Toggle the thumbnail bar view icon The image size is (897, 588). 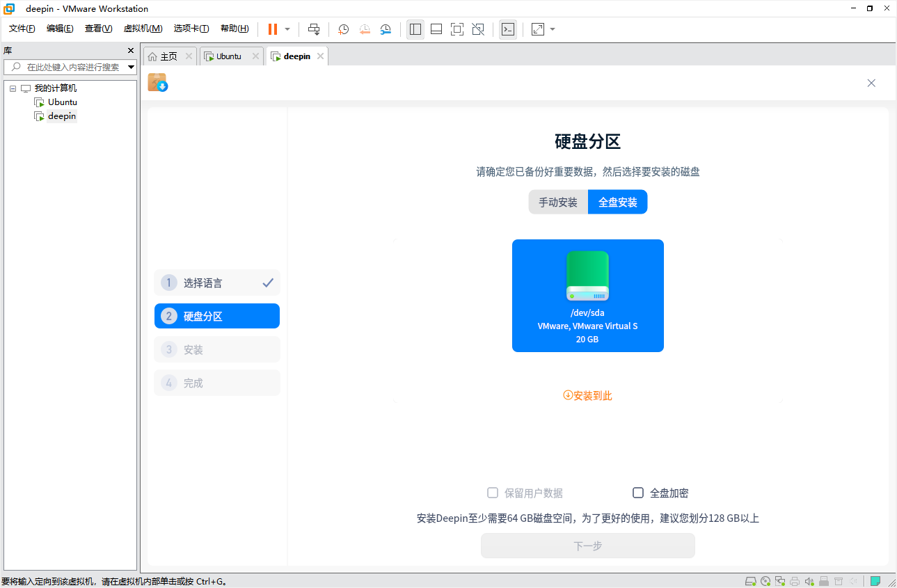point(436,29)
